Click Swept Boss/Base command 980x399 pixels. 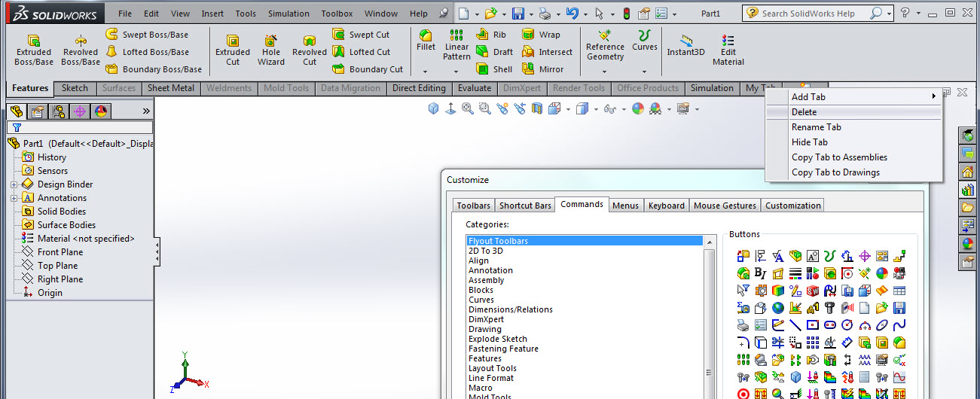pos(147,35)
